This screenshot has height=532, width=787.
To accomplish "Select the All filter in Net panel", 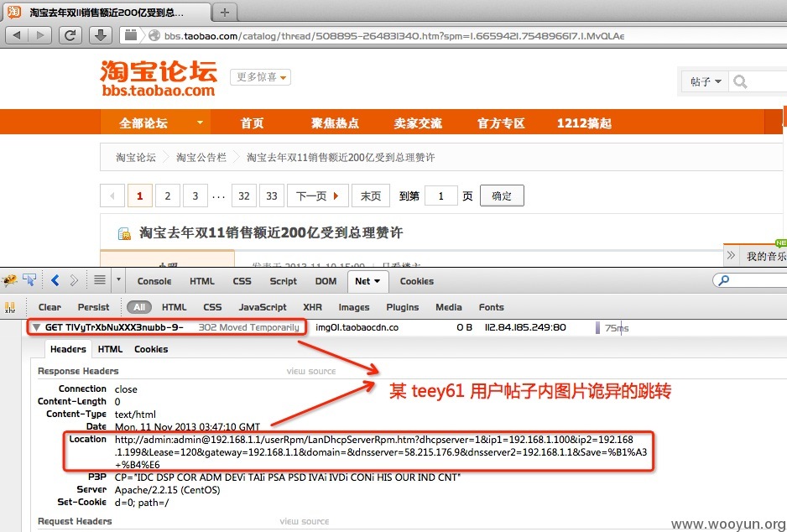I will click(139, 307).
